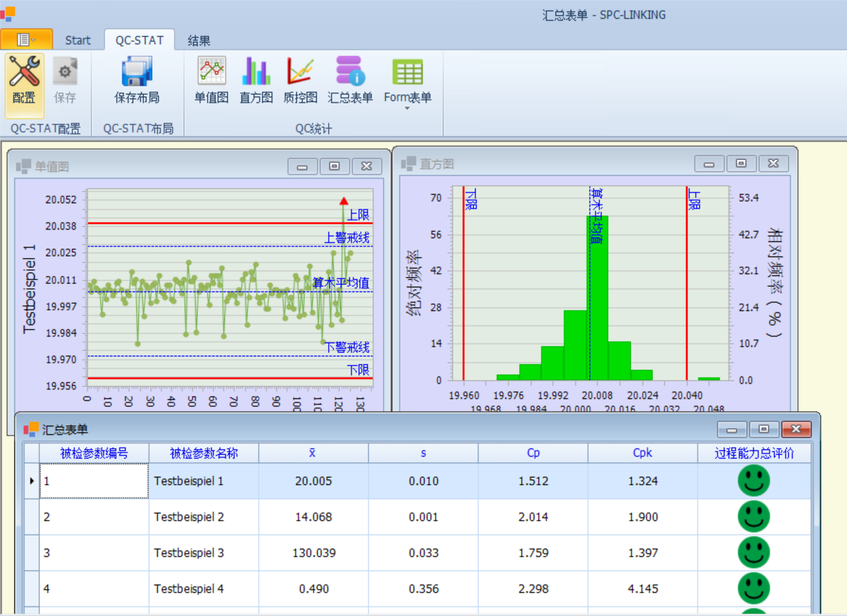
Task: Open the orange application menu button
Action: [26, 40]
